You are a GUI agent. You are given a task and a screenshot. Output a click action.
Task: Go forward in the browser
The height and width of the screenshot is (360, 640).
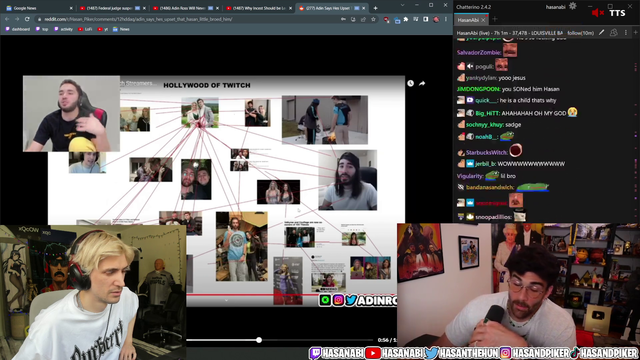click(17, 19)
